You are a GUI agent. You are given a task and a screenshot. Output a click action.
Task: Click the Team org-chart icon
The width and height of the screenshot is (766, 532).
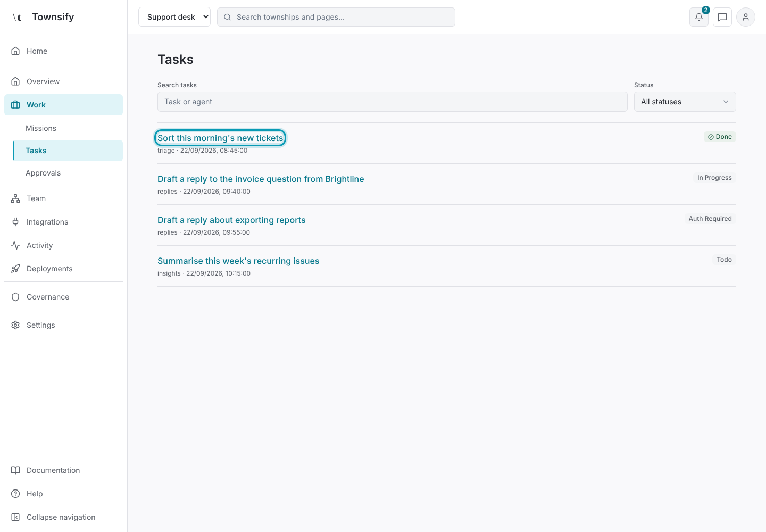pyautogui.click(x=15, y=198)
